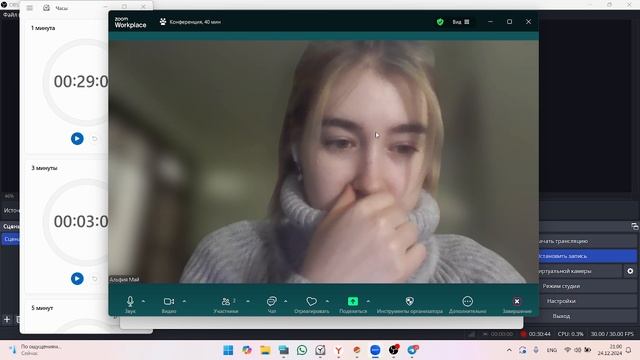
Task: Open audio options arrow next to Звук
Action: [143, 301]
